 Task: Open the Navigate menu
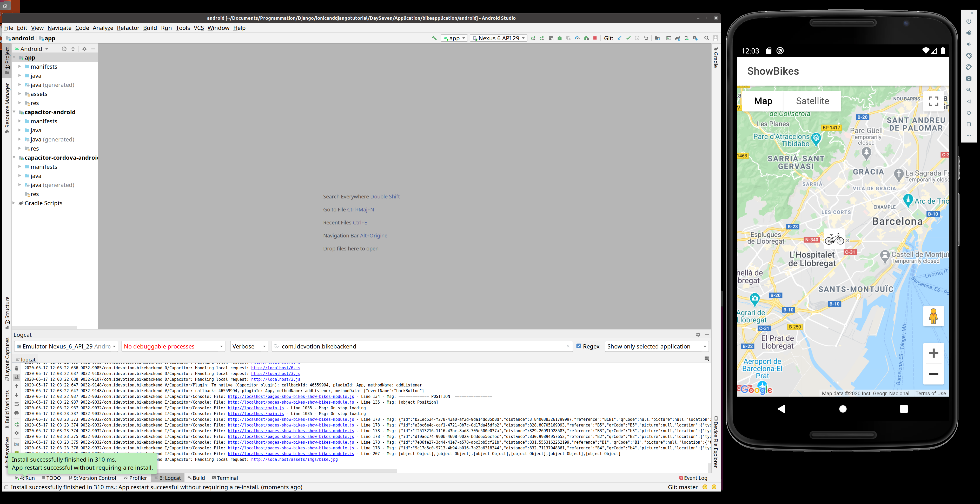coord(59,28)
